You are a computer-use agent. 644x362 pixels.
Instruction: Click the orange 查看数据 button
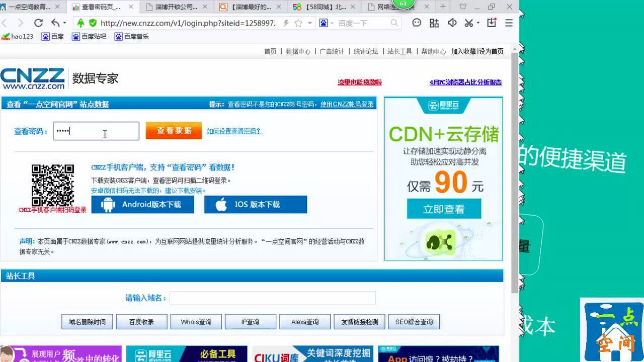click(174, 130)
